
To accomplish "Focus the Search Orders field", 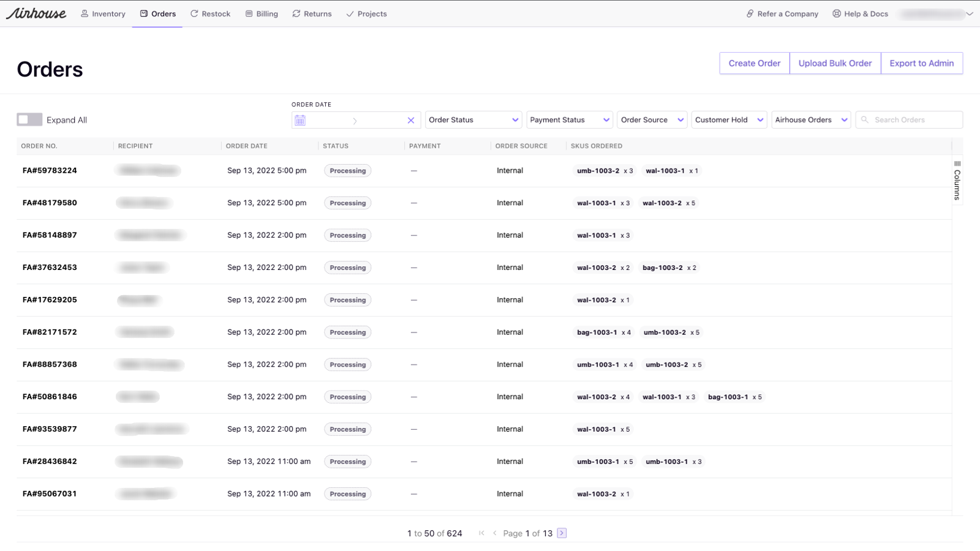I will (910, 120).
